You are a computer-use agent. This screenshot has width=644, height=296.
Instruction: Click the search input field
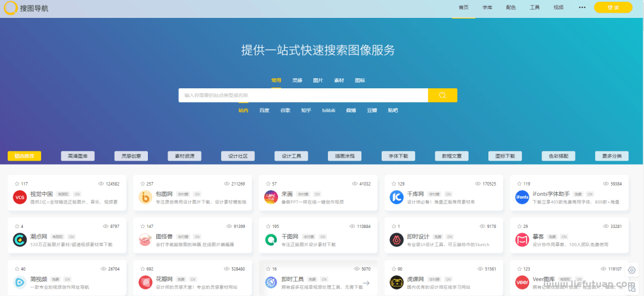pyautogui.click(x=303, y=95)
